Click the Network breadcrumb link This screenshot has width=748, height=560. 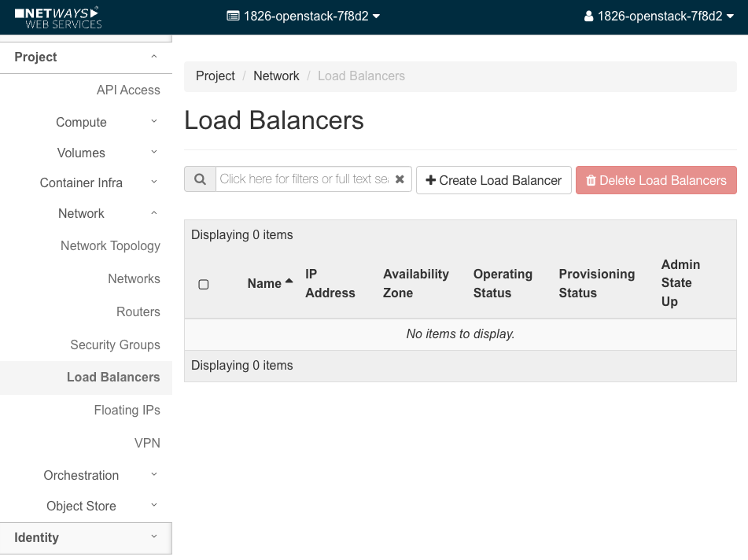(276, 76)
